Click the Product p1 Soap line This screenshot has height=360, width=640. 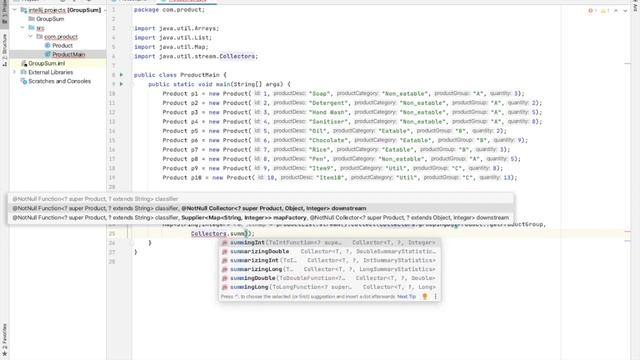[343, 93]
